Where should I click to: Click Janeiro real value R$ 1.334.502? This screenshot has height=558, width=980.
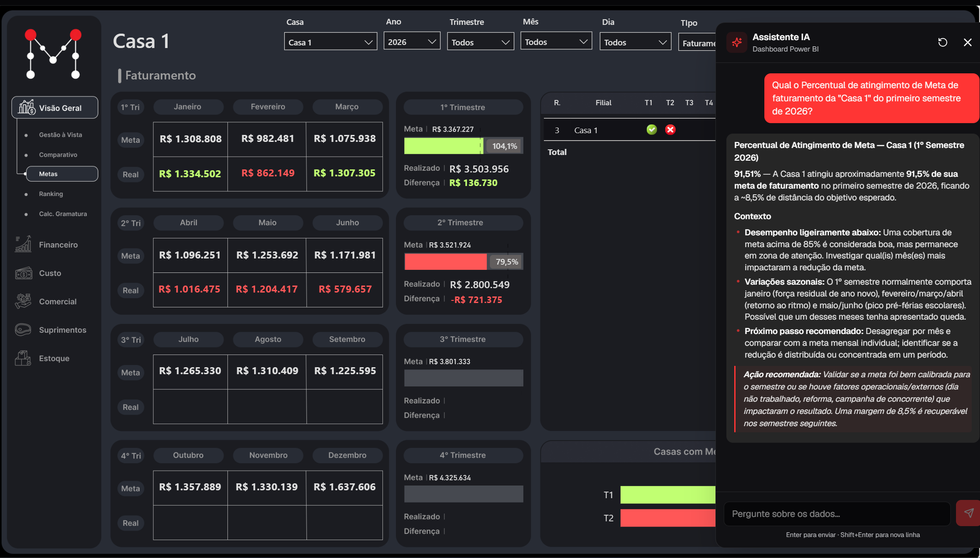tap(190, 174)
